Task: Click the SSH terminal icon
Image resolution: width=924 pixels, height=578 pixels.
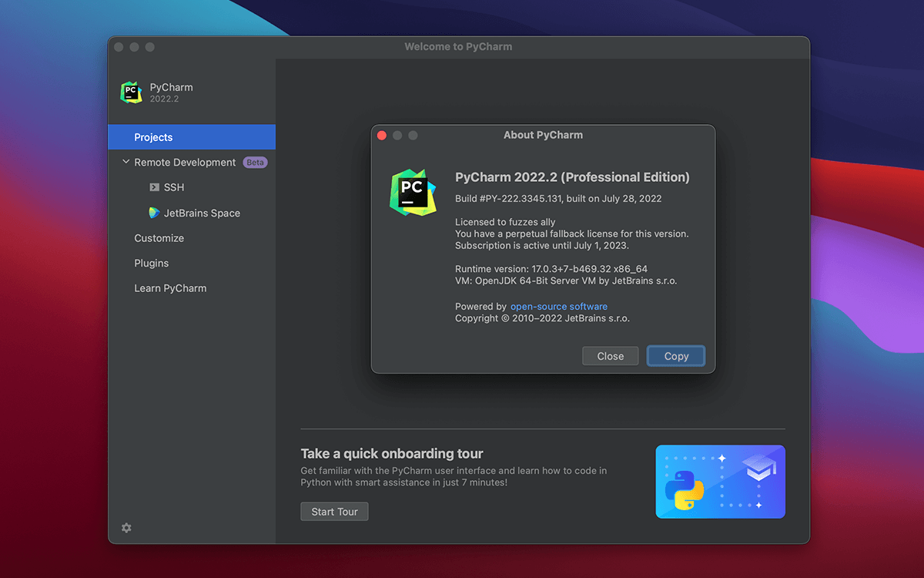Action: (x=154, y=187)
